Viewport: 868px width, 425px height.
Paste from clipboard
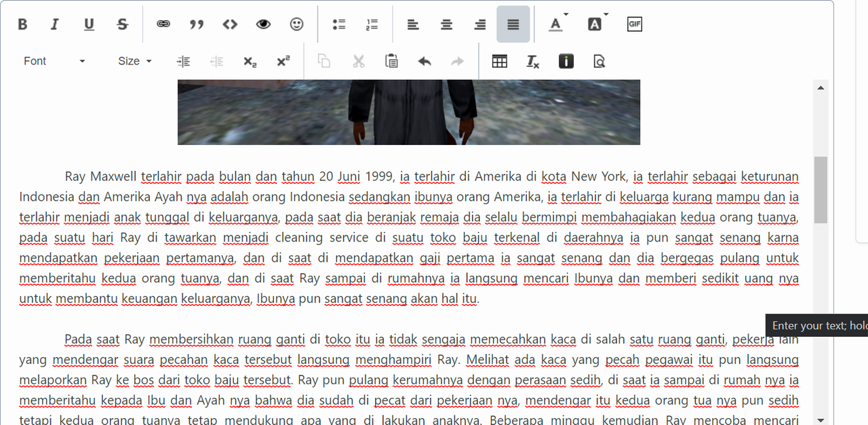391,61
